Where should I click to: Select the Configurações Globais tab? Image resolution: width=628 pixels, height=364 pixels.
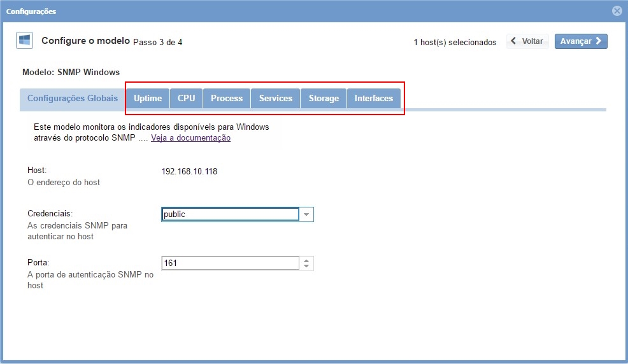pos(73,99)
